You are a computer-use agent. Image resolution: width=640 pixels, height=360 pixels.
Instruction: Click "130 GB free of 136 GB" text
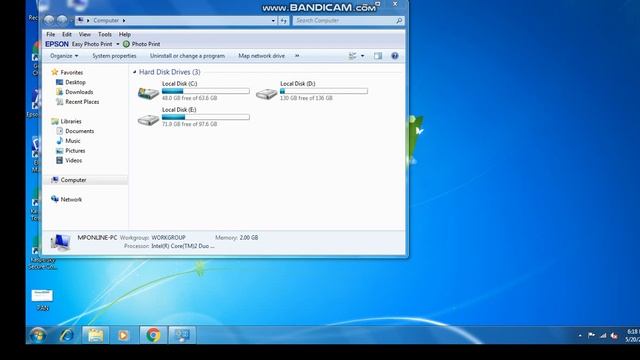point(306,98)
